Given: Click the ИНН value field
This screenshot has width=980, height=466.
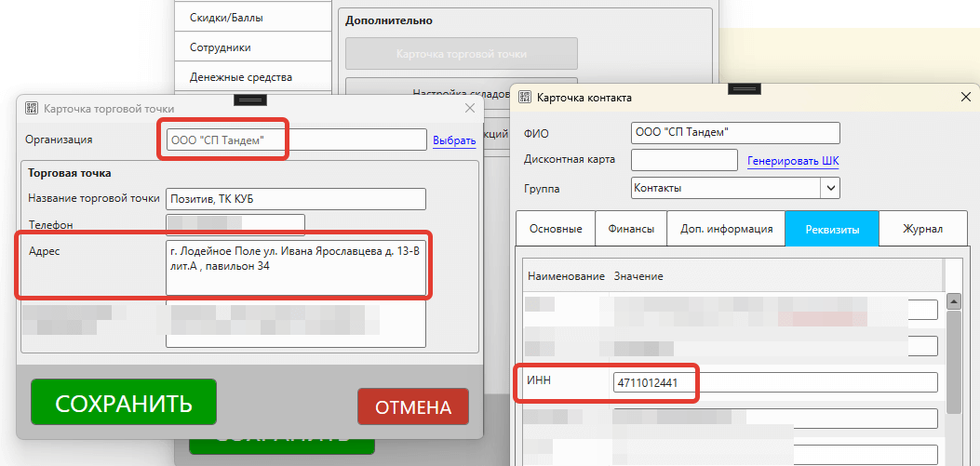Looking at the screenshot, I should [774, 382].
